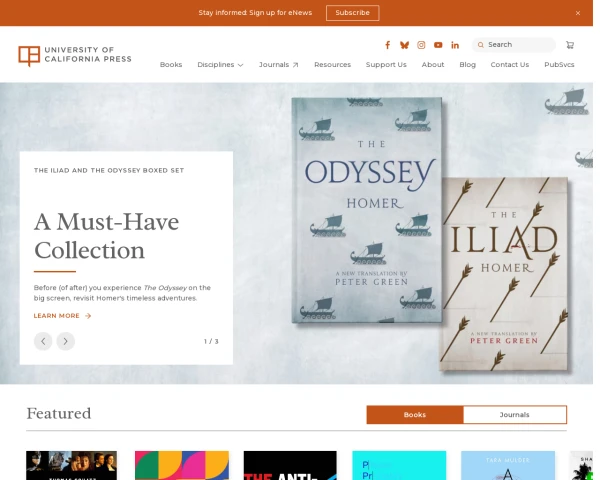
Task: Open the Journals external link
Action: pos(278,65)
